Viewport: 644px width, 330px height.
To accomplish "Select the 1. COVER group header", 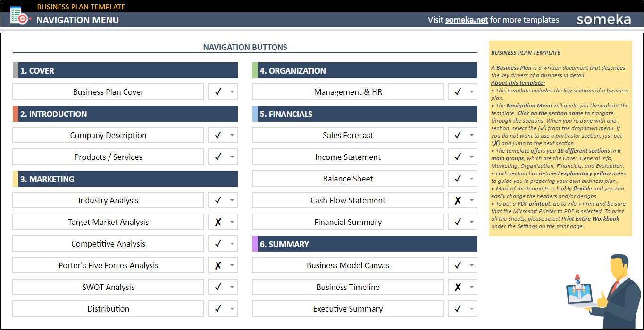I will pyautogui.click(x=125, y=71).
